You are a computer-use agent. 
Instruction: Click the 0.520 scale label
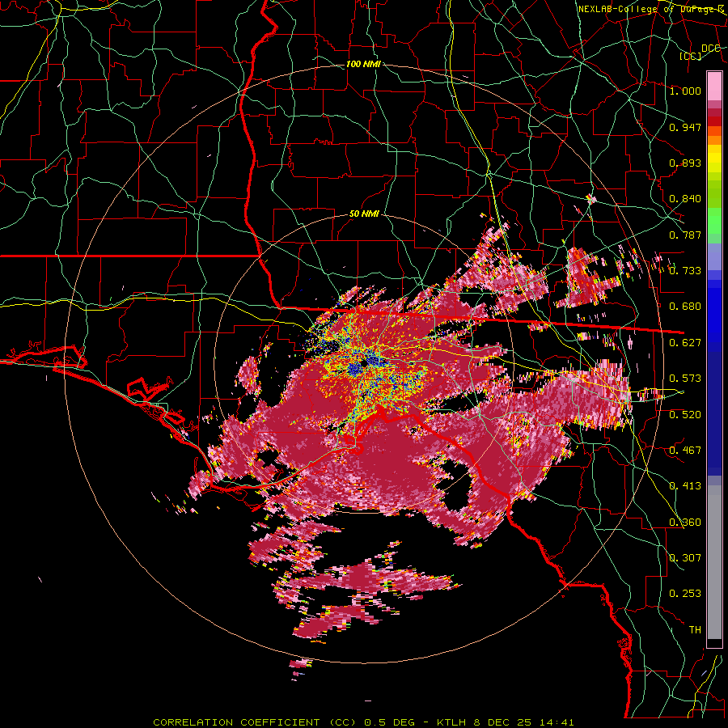pos(685,415)
